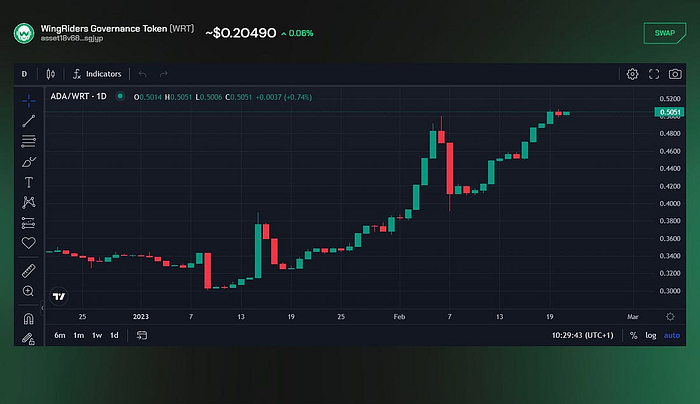Click the 0.06% change indicator

click(x=297, y=33)
